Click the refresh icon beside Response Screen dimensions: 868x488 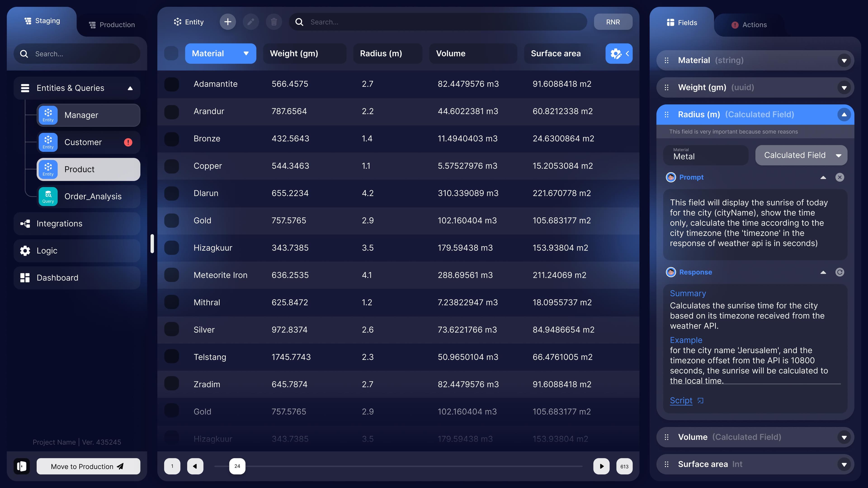pyautogui.click(x=840, y=272)
